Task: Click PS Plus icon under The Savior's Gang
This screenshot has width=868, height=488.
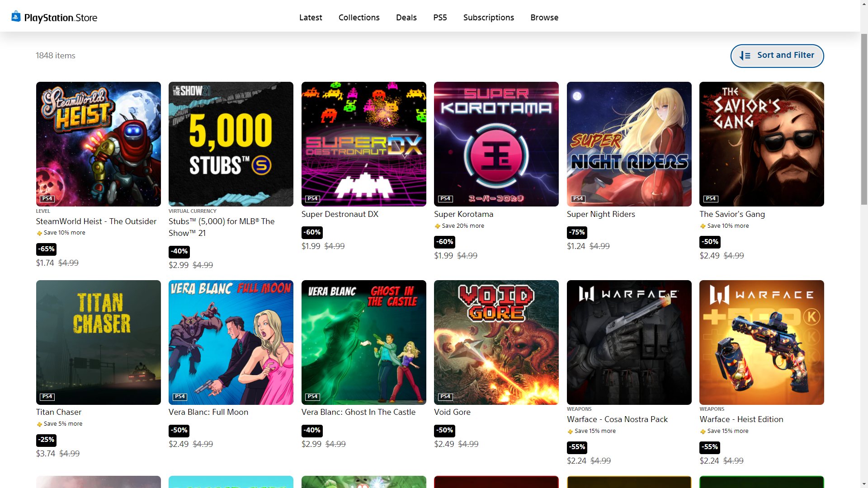Action: pyautogui.click(x=703, y=226)
